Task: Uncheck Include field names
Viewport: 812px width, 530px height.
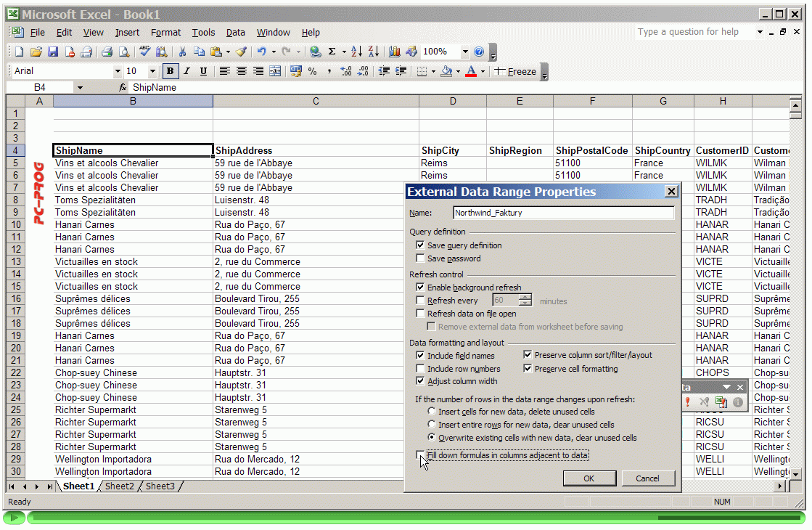Action: click(x=420, y=356)
